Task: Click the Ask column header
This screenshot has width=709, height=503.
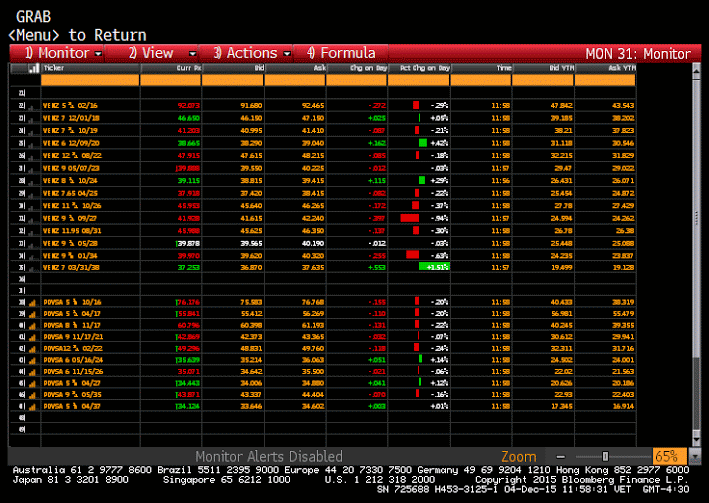Action: (295, 68)
